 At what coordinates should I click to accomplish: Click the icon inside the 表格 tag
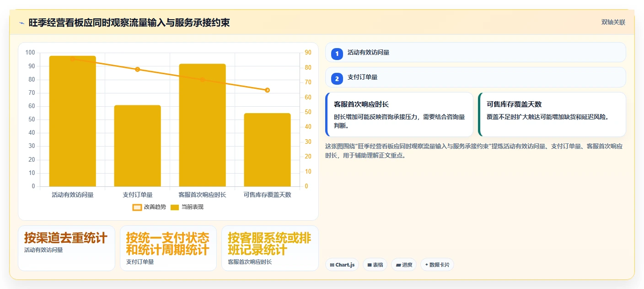click(x=370, y=265)
